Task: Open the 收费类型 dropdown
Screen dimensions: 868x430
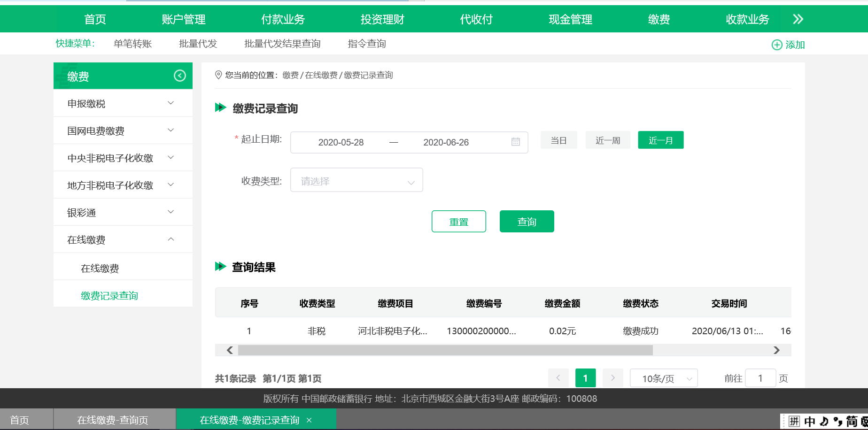Action: coord(356,180)
